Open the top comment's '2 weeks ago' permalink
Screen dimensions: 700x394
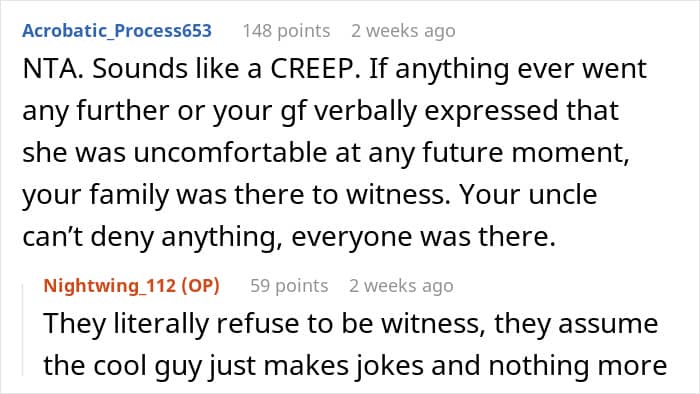403,31
